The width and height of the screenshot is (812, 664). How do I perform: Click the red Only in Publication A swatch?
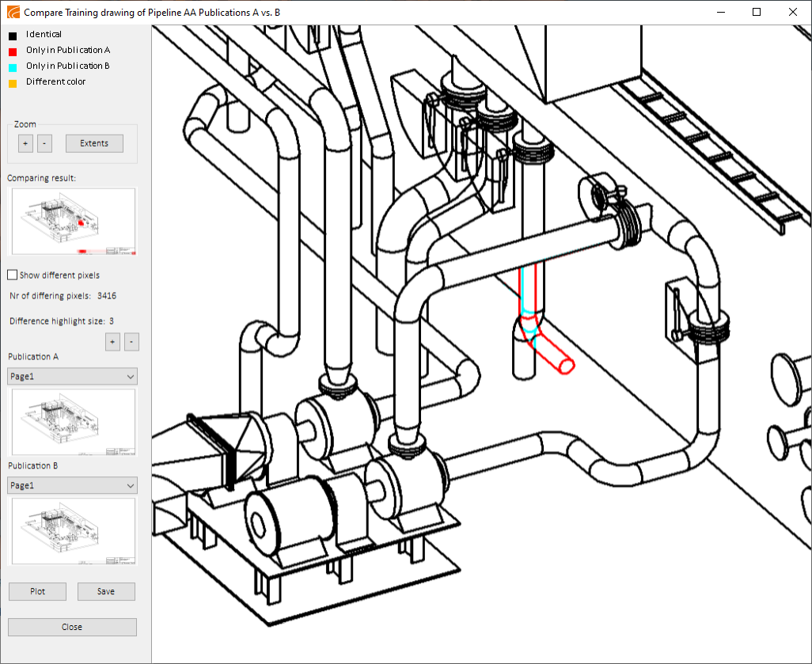coord(13,51)
